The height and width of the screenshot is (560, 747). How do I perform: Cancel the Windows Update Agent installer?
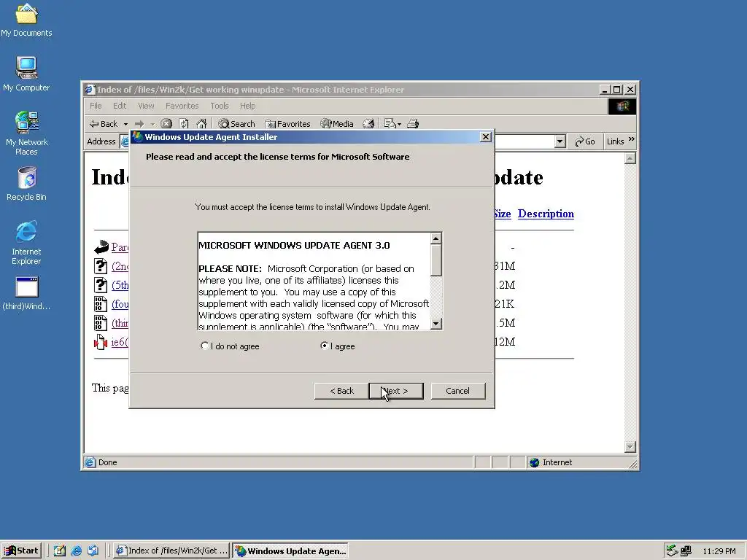(x=458, y=391)
